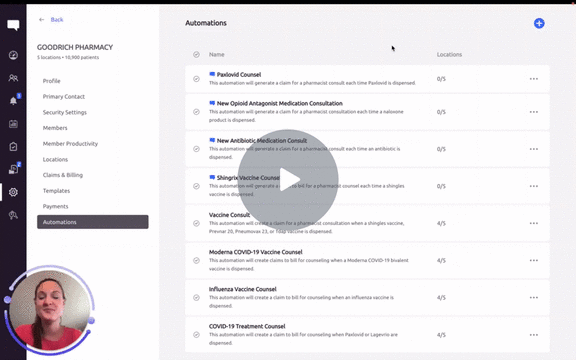Open the Security Settings section
576x360 pixels.
click(65, 112)
